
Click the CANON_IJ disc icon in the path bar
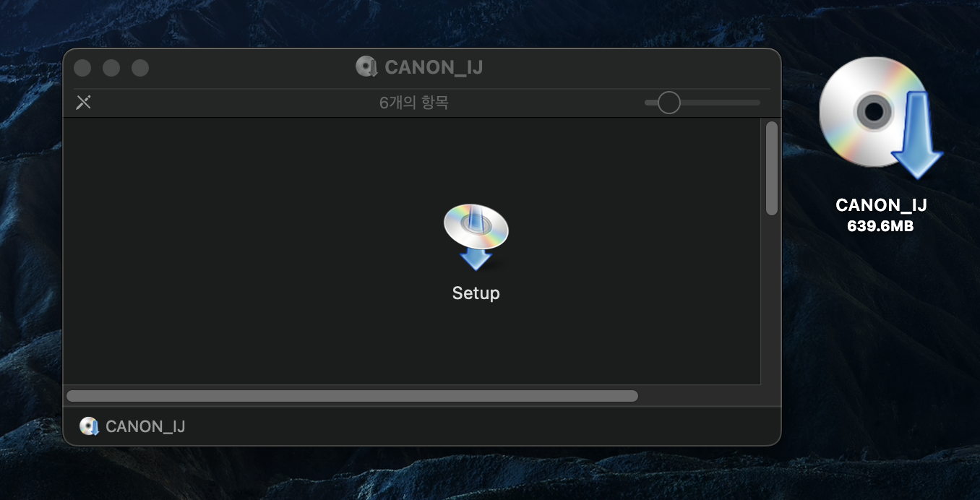89,426
